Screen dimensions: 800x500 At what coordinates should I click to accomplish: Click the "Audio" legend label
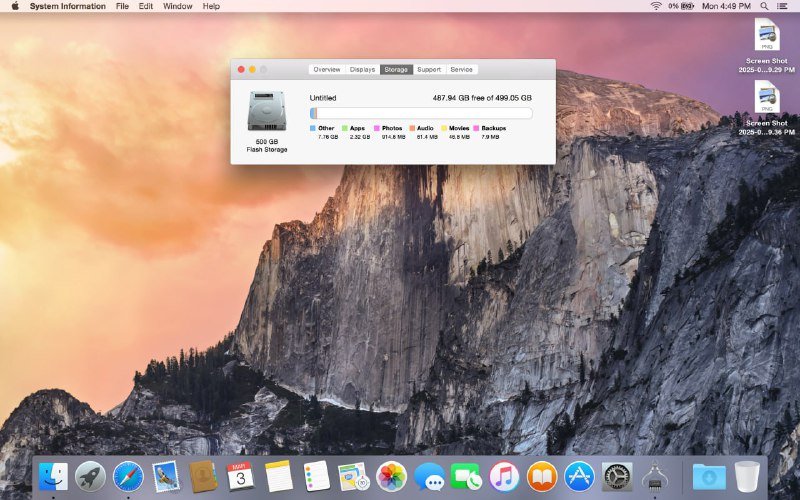pyautogui.click(x=426, y=129)
